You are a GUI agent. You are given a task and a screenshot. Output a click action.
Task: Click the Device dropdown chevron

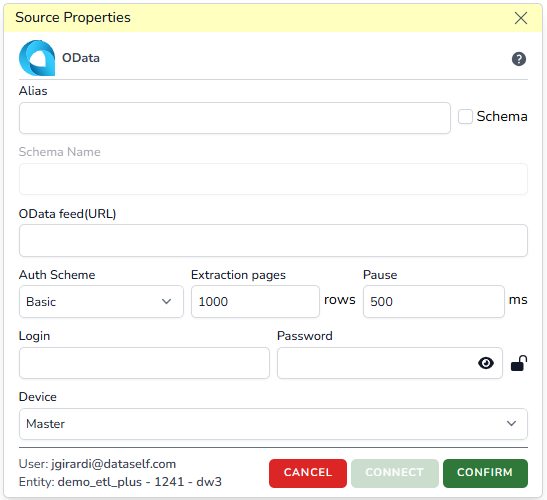511,424
